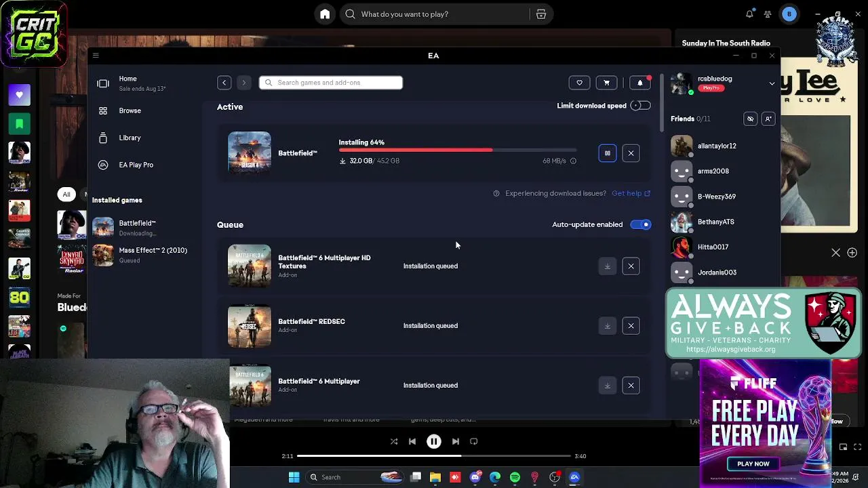Click PLAY NOW on Fliff ad
The width and height of the screenshot is (868, 488).
tap(753, 464)
